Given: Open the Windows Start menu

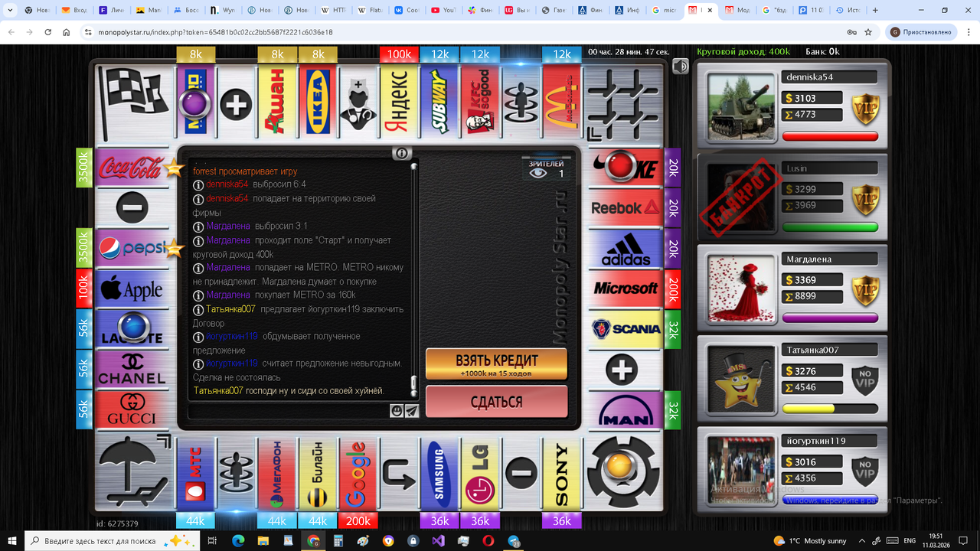Looking at the screenshot, I should 12,540.
